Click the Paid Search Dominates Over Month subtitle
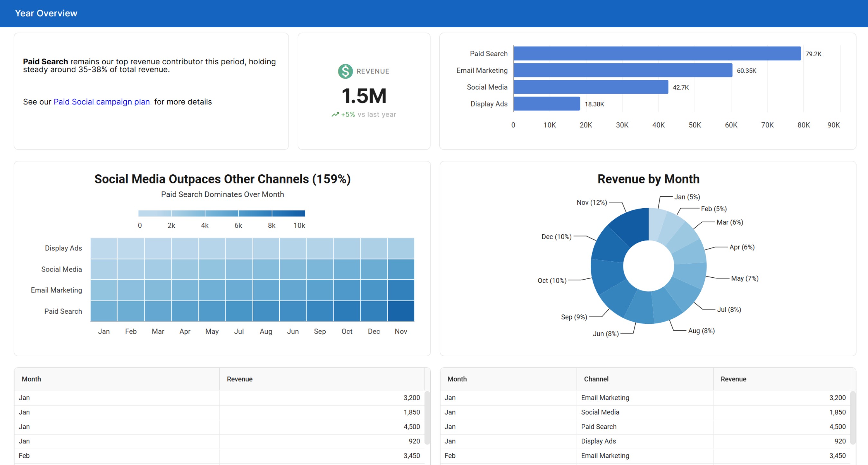 tap(222, 194)
